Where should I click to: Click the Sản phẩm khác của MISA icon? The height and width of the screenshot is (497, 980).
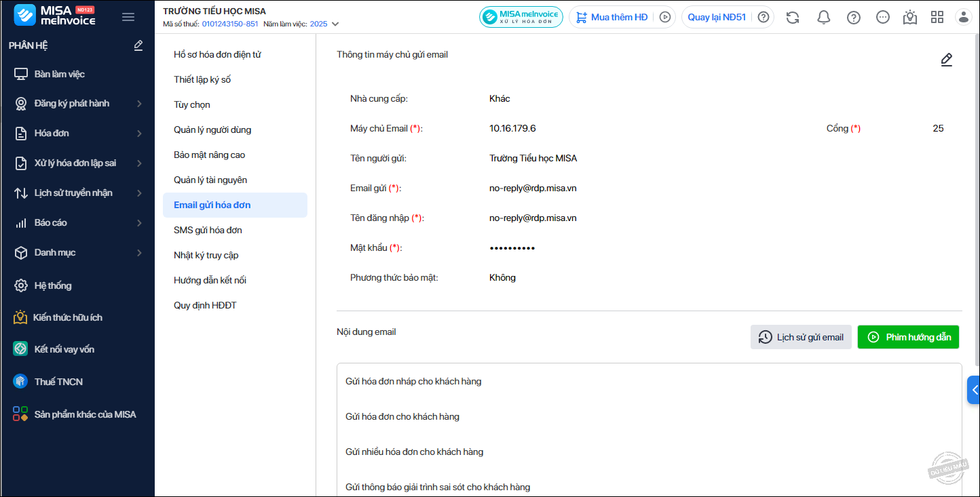[x=20, y=414]
